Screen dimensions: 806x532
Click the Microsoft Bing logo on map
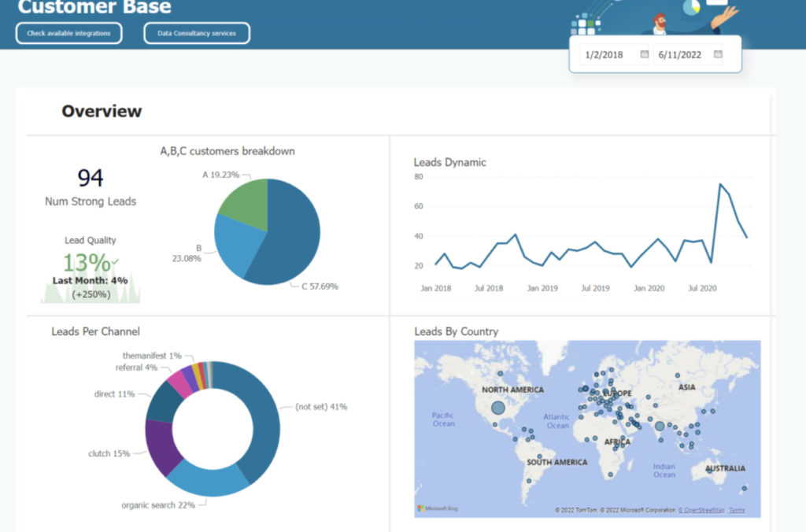[438, 508]
